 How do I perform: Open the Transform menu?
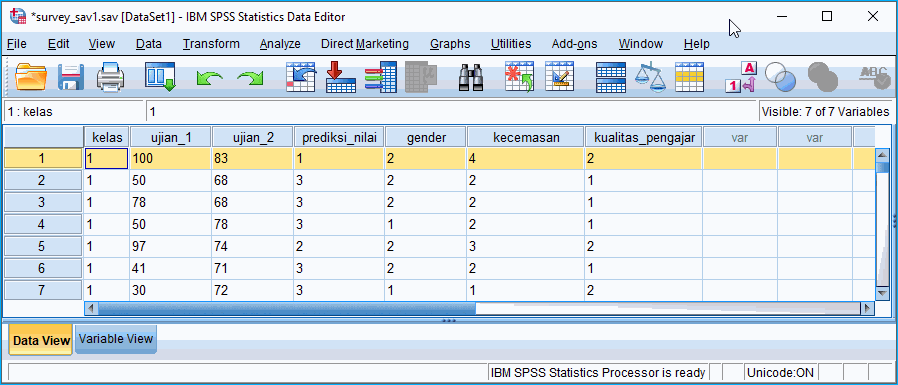211,44
